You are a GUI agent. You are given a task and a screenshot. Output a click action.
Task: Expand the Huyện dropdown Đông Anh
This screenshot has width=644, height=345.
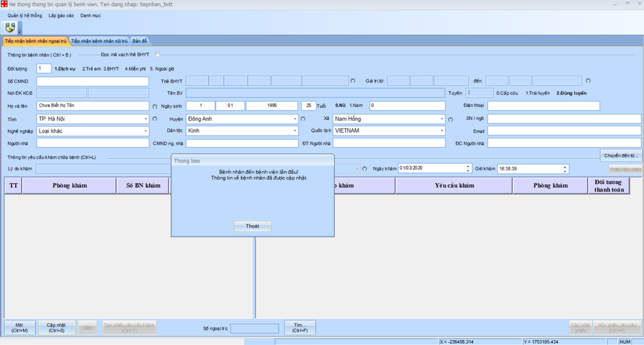point(295,119)
